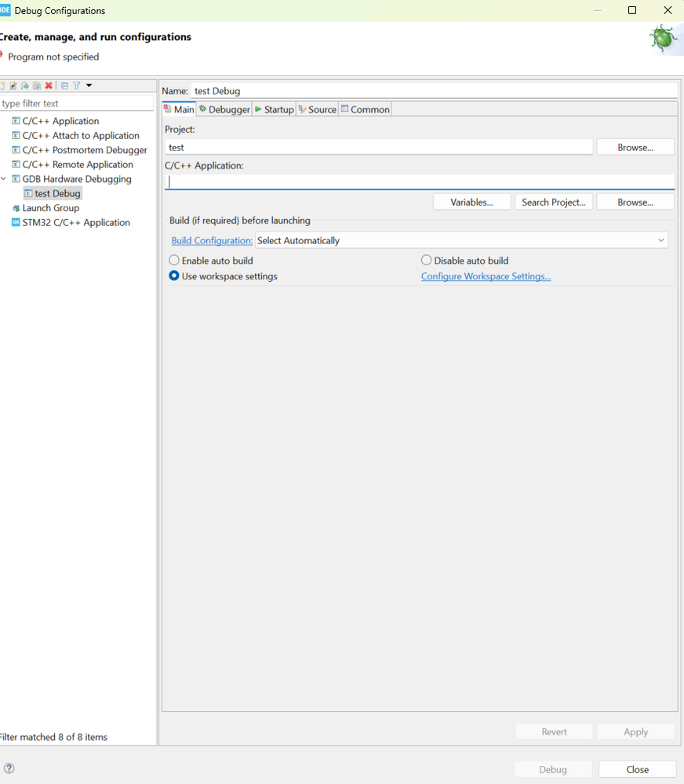Click the help question mark icon
Image resolution: width=684 pixels, height=784 pixels.
pos(9,768)
